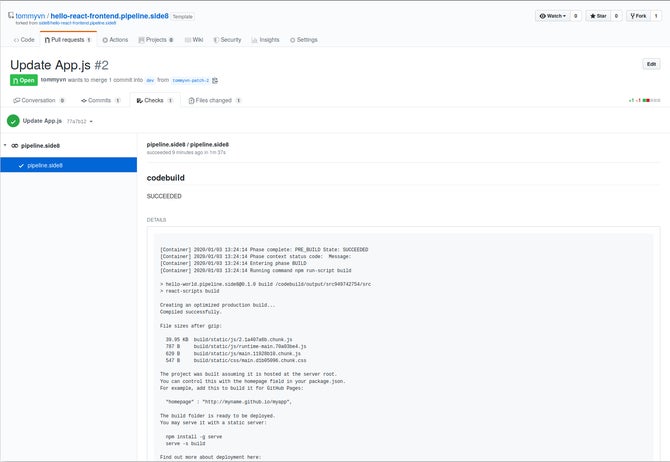Click the DETAILS label
The image size is (670, 462).
click(x=156, y=220)
